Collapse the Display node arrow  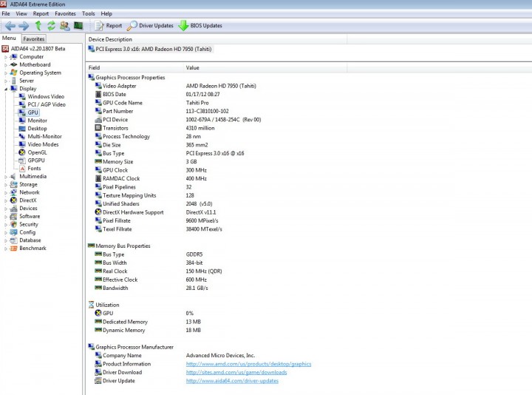pos(6,89)
